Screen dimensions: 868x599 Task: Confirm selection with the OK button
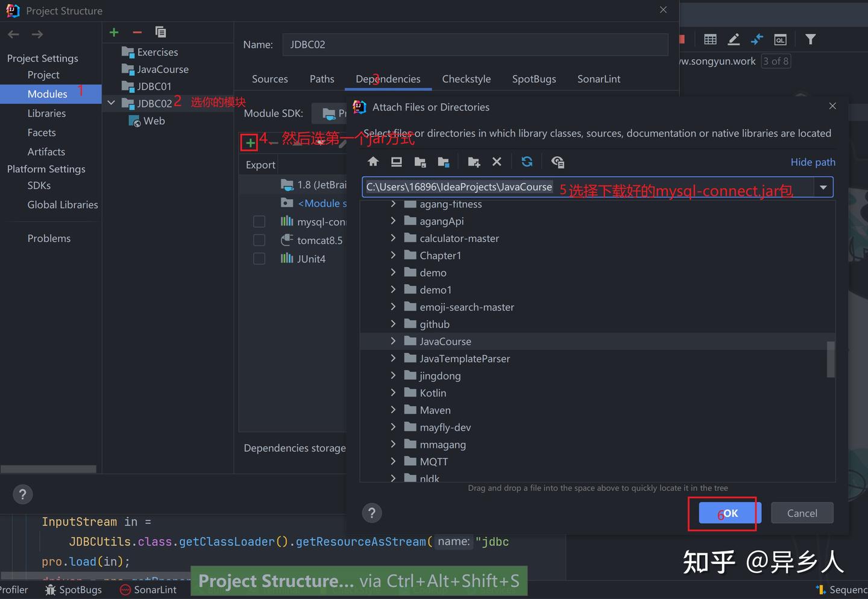[x=729, y=513]
